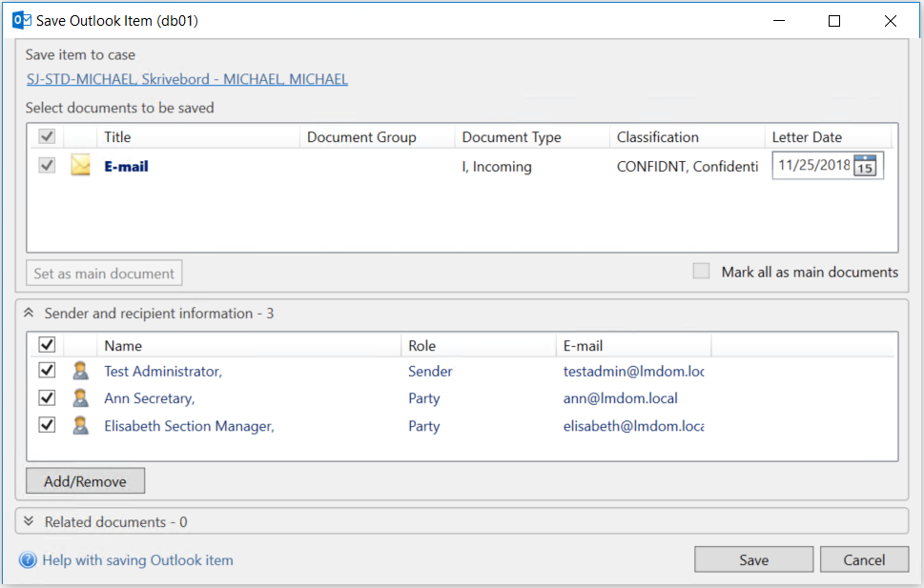924x588 pixels.
Task: Cancel saving the Outlook item
Action: (864, 559)
